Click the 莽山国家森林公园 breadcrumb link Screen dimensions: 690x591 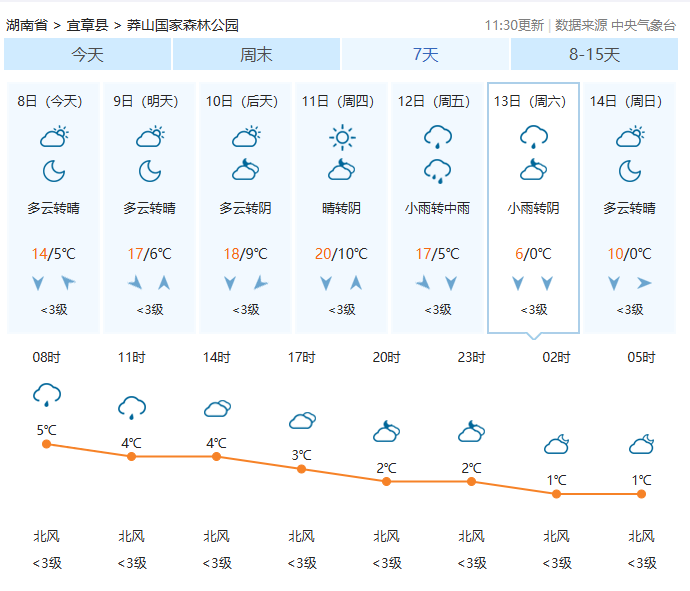pyautogui.click(x=183, y=25)
